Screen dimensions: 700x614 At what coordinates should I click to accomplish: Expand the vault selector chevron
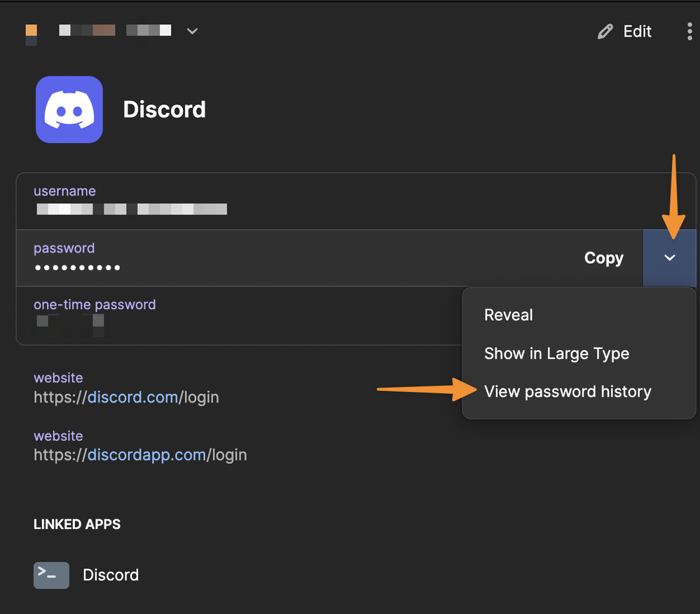192,32
